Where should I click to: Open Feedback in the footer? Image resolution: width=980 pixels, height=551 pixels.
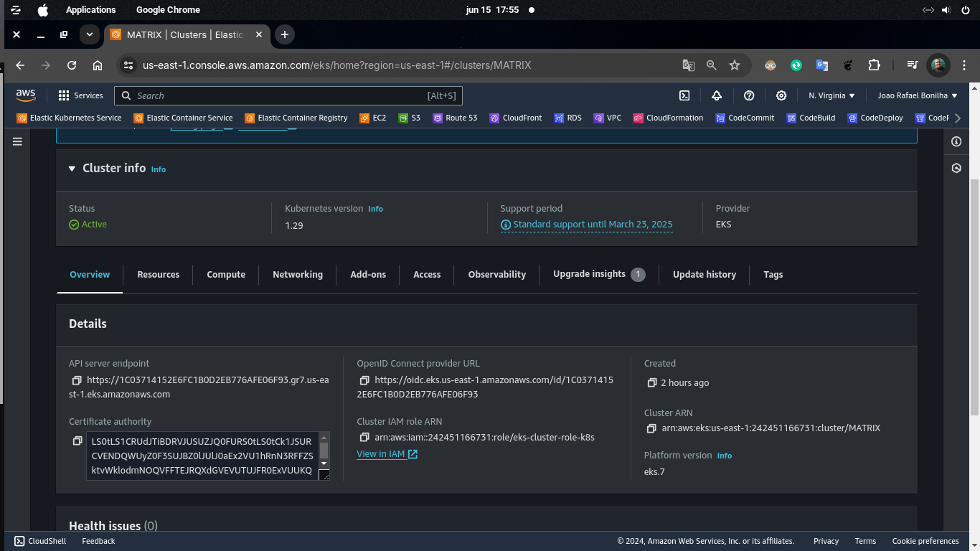98,541
